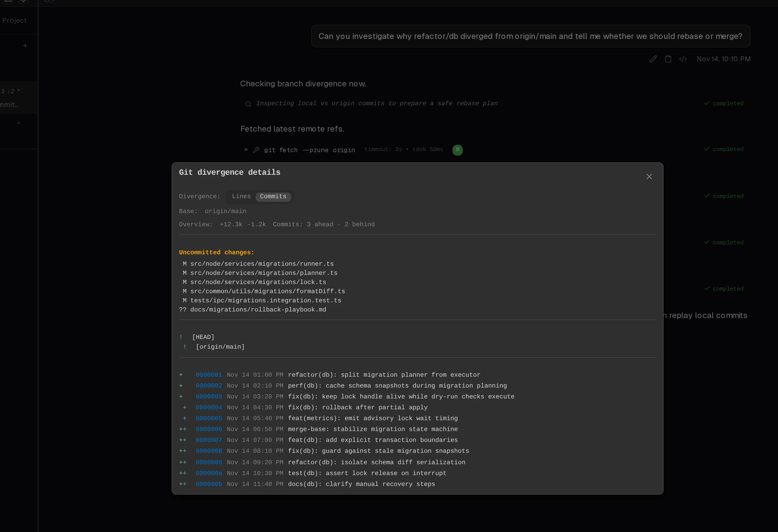View raw markdown with the code icon
The image size is (778, 532).
tap(683, 59)
